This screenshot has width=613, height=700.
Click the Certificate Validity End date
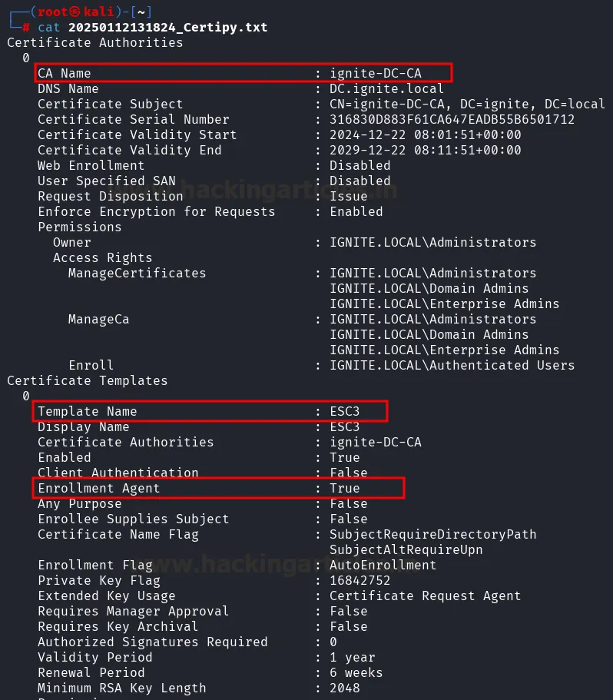click(425, 150)
